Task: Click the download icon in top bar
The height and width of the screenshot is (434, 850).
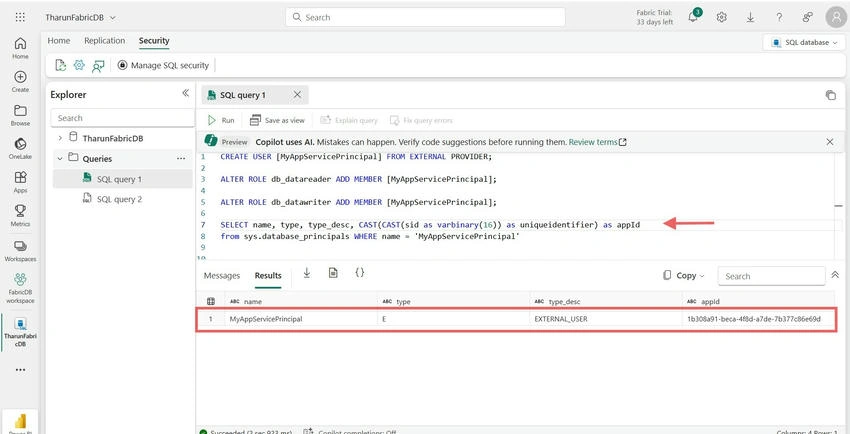Action: pyautogui.click(x=750, y=17)
